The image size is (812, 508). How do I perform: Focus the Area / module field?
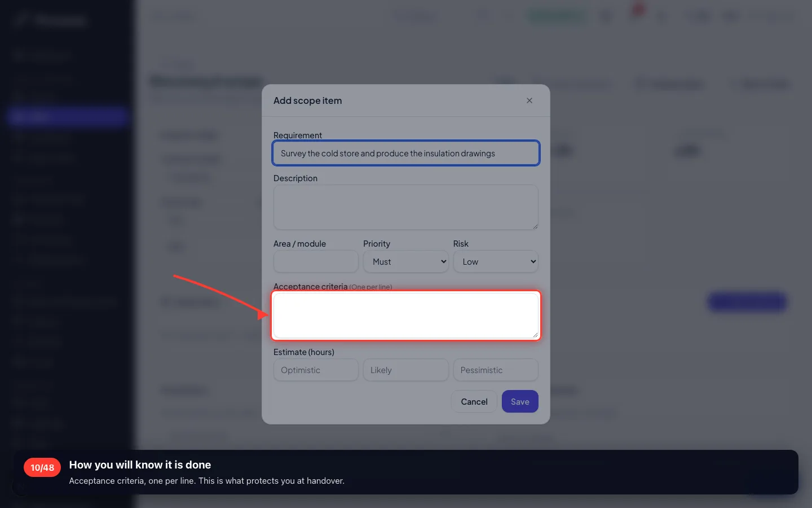316,262
